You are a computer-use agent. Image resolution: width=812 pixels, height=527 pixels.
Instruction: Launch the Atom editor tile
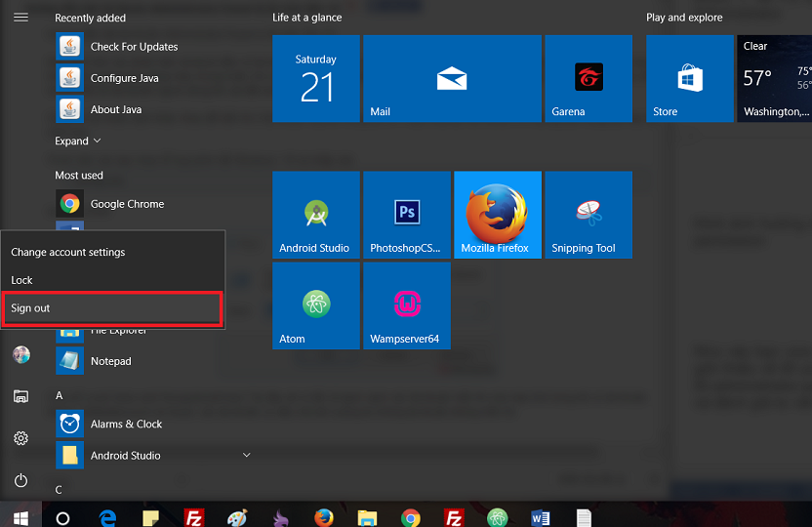click(316, 305)
